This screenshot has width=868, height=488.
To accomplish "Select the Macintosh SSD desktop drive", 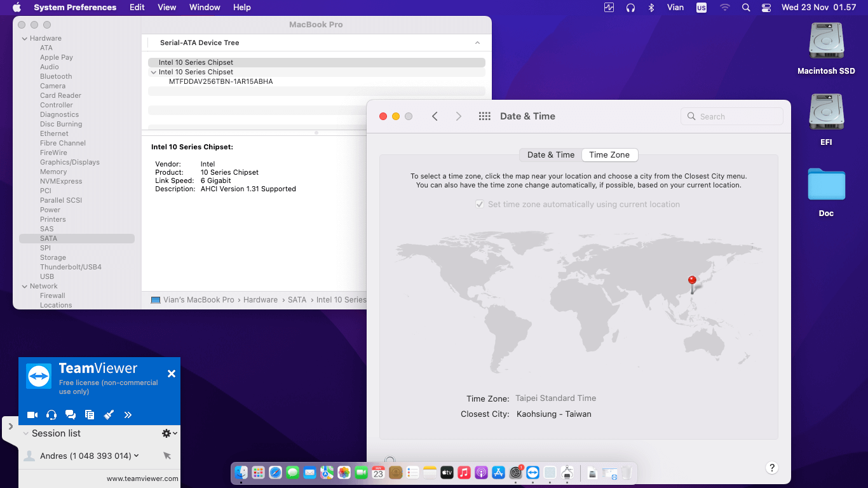I will (x=826, y=49).
